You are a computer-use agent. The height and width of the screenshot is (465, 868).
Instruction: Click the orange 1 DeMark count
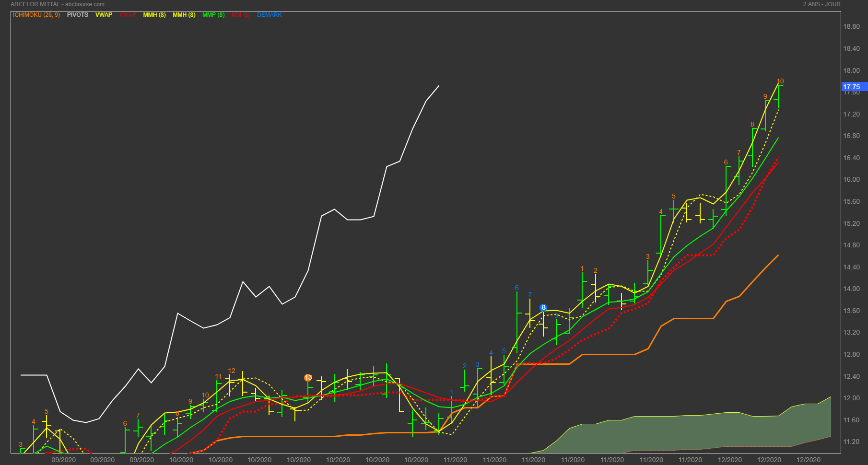pos(582,269)
